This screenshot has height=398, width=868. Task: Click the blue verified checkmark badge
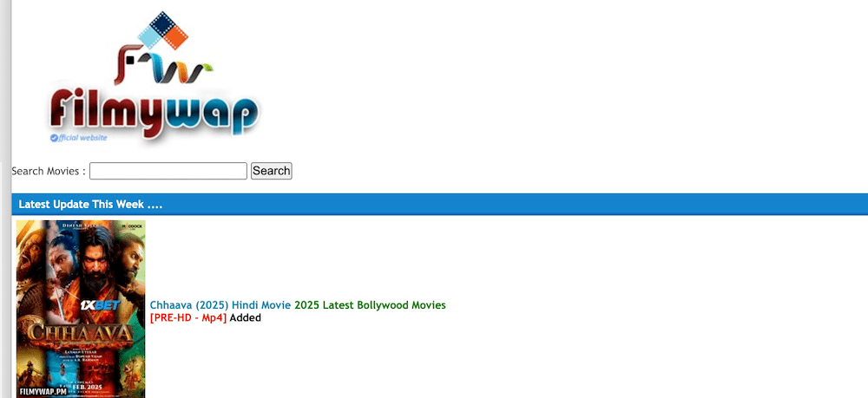click(x=54, y=138)
